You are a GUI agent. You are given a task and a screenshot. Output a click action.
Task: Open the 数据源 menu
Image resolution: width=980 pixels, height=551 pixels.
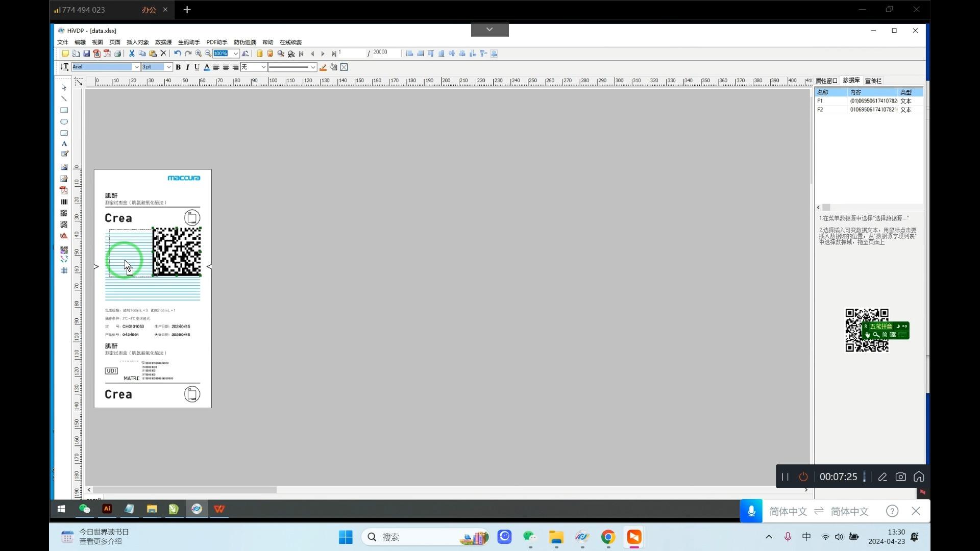click(163, 42)
